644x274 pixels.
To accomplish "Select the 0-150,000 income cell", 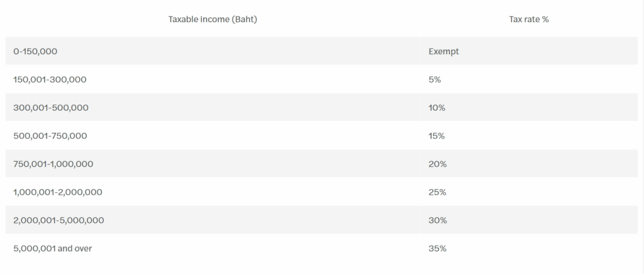I will (x=213, y=52).
